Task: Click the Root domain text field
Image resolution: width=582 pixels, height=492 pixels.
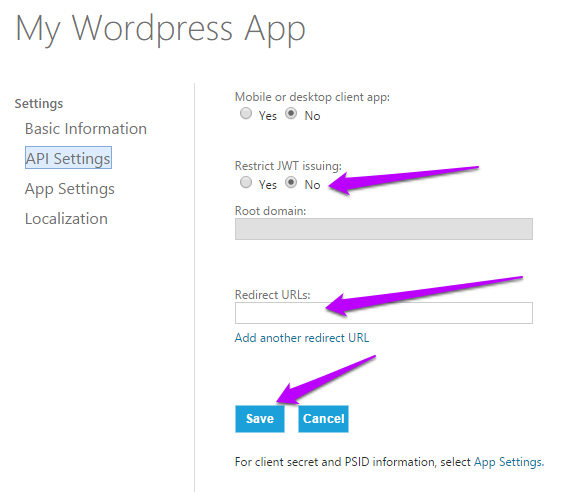Action: (384, 229)
